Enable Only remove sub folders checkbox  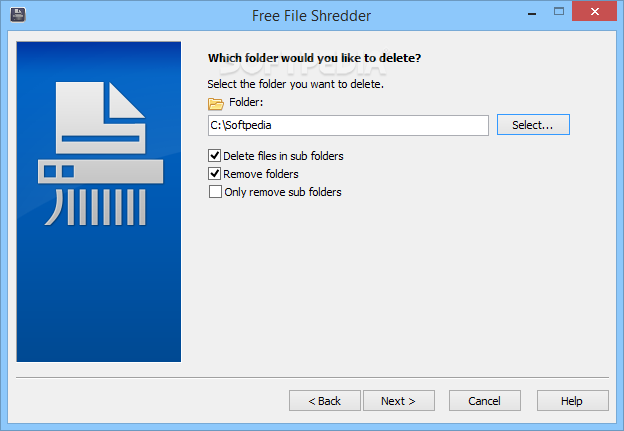tap(215, 191)
